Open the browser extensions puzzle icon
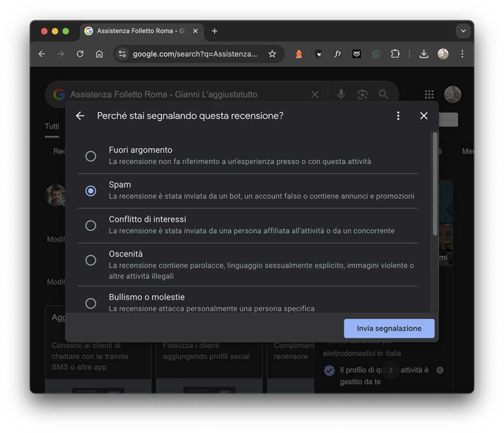This screenshot has width=504, height=433. tap(395, 54)
